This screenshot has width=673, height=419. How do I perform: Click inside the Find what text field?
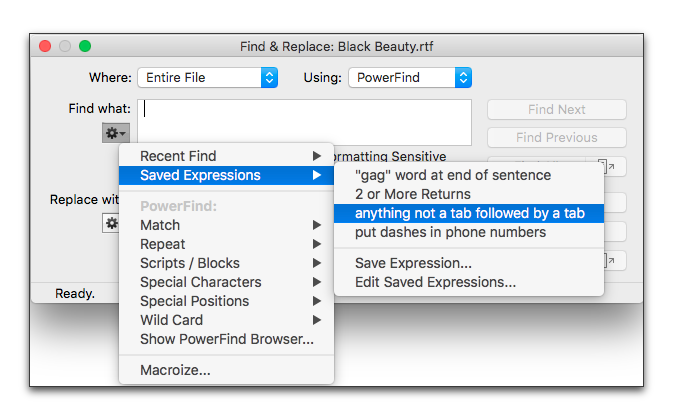click(305, 122)
